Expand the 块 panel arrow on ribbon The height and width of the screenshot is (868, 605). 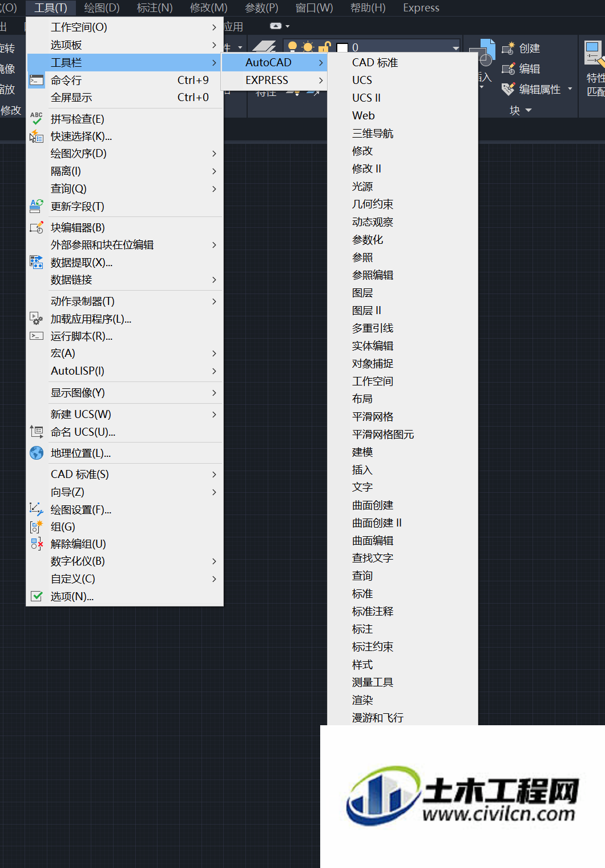coord(529,110)
